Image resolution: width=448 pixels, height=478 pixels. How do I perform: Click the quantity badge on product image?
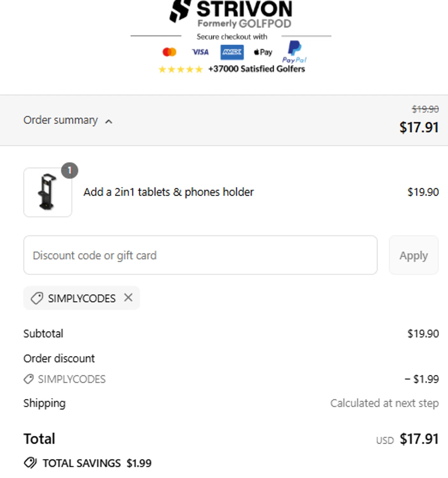pyautogui.click(x=69, y=170)
